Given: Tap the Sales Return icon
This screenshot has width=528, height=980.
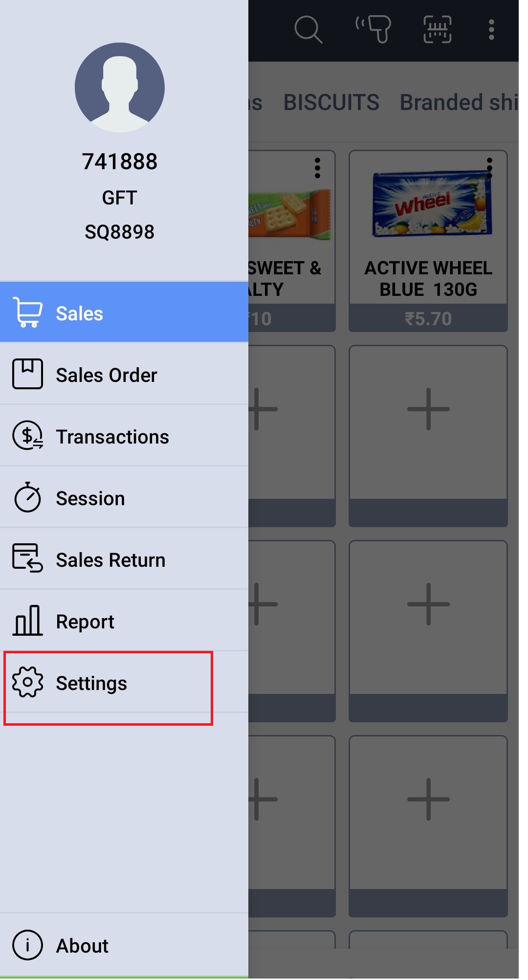Looking at the screenshot, I should [x=28, y=559].
